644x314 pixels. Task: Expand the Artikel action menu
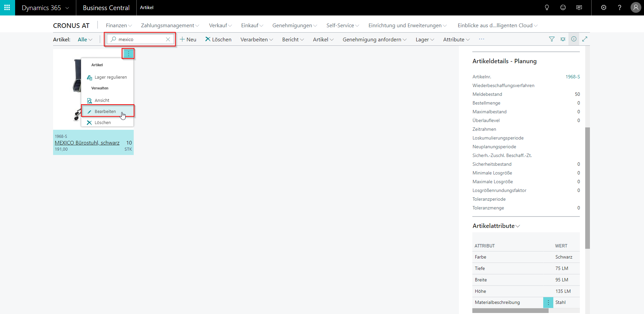click(323, 39)
